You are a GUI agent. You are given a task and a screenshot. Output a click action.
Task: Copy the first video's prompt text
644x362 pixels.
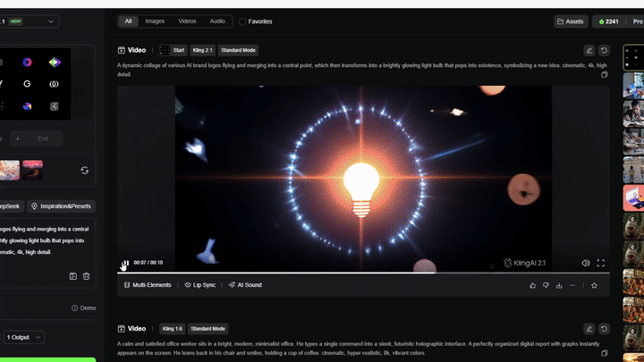tap(605, 75)
